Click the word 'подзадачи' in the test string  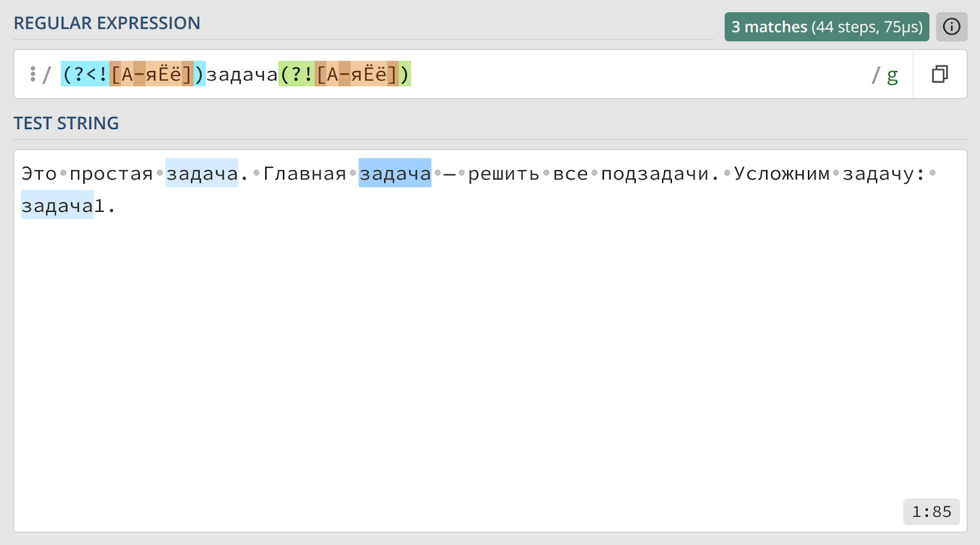pyautogui.click(x=655, y=173)
